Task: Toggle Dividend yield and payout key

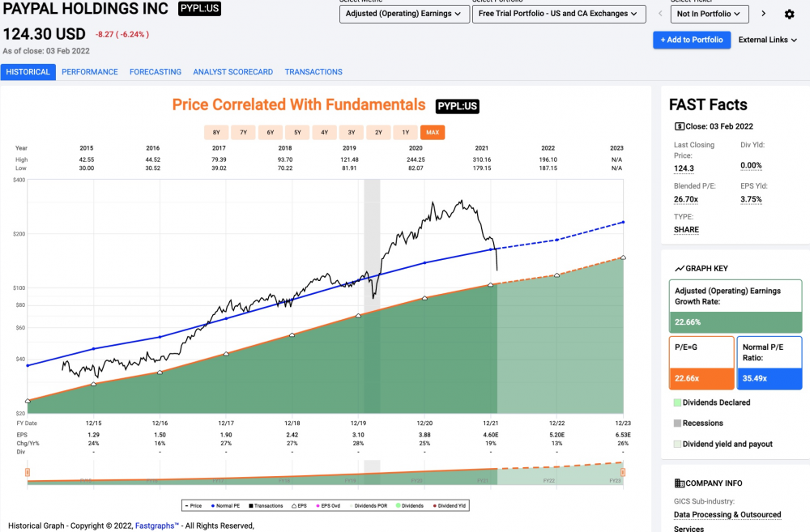Action: click(723, 445)
